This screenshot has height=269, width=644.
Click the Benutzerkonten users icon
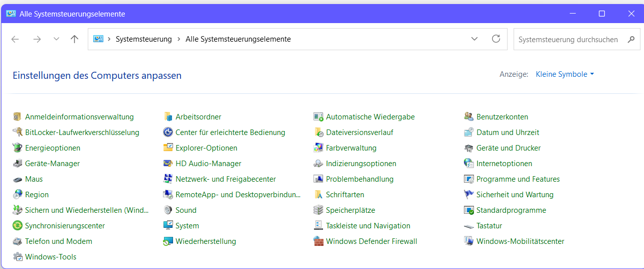click(469, 117)
